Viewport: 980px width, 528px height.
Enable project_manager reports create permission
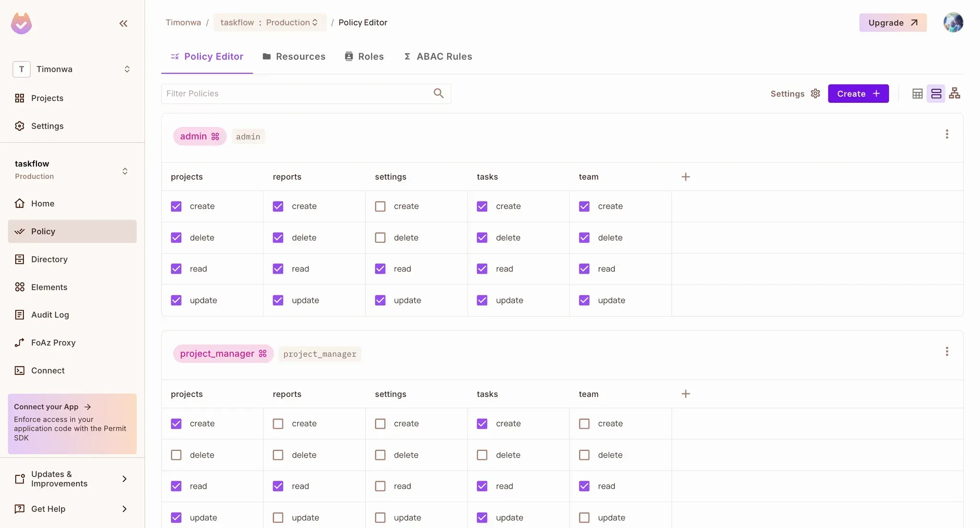[278, 424]
